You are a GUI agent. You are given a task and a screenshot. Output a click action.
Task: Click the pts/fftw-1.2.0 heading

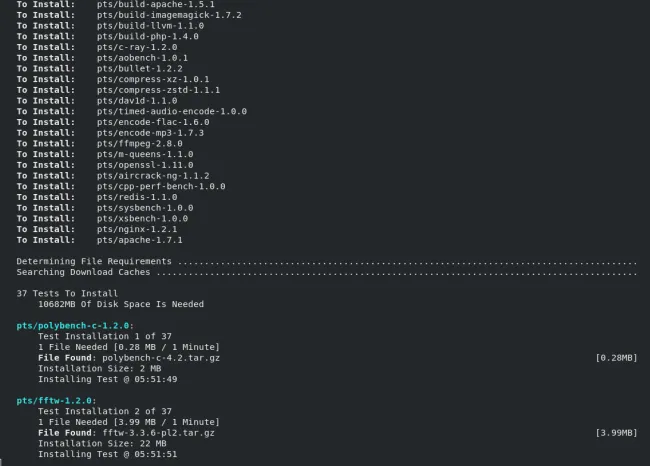pos(56,401)
